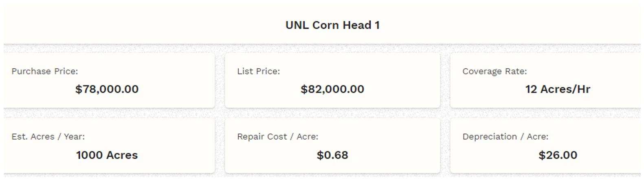Click the Depreciation / Acre label
644x179 pixels.
505,137
